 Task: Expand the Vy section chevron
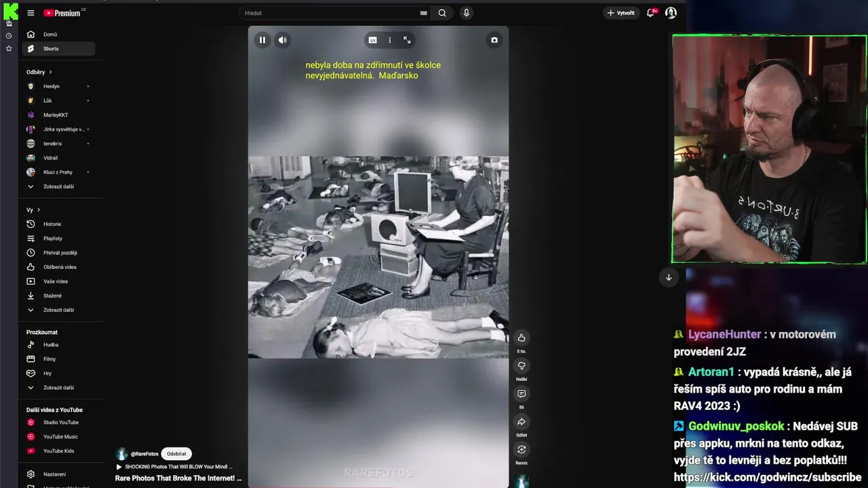tap(39, 210)
